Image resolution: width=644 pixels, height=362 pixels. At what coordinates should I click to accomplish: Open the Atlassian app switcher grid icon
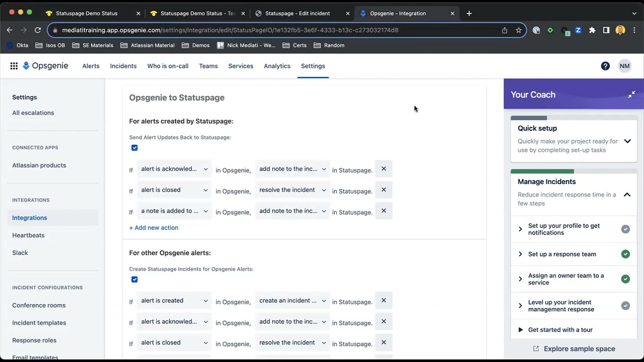[x=14, y=66]
